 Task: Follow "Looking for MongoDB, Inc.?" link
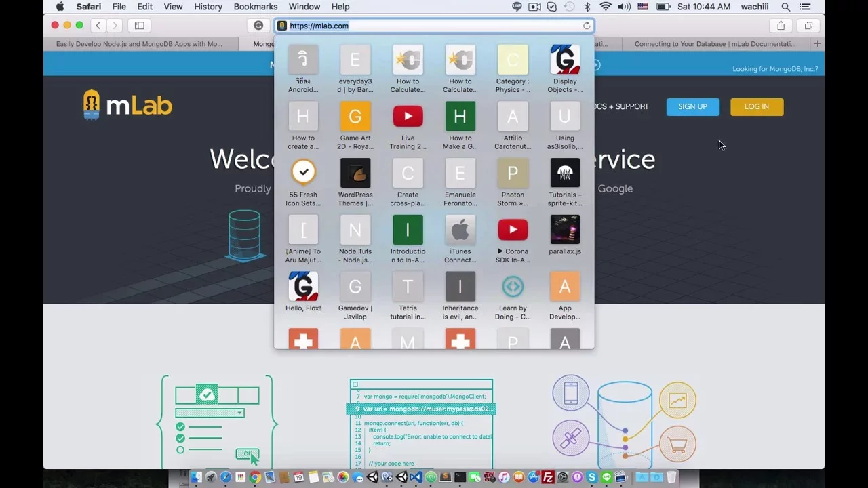[x=775, y=69]
